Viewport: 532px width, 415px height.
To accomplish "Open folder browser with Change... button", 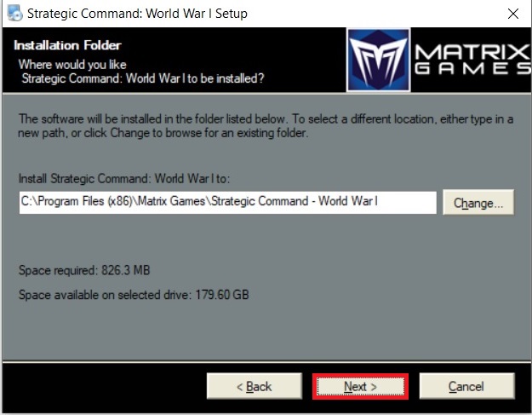I will pos(478,203).
